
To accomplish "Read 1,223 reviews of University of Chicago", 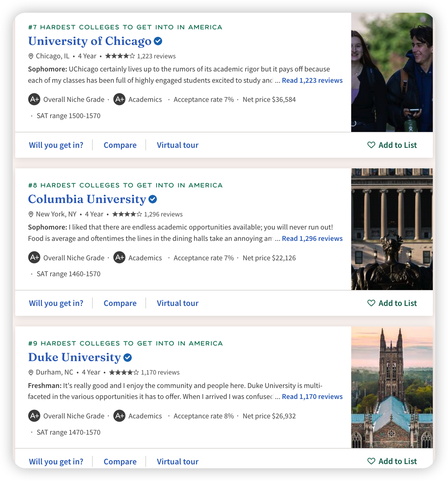I will [x=312, y=80].
